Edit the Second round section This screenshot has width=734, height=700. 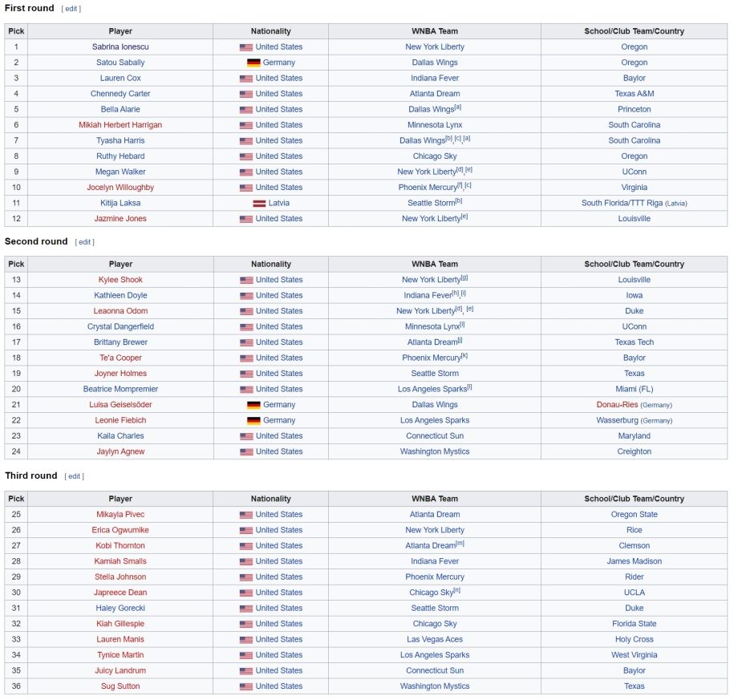[x=85, y=242]
